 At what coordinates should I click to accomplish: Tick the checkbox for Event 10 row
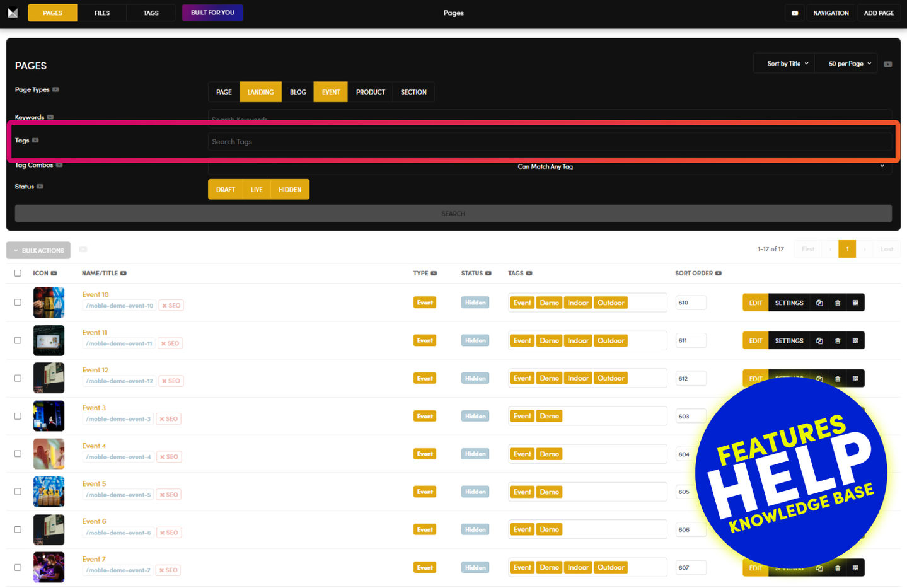(18, 303)
